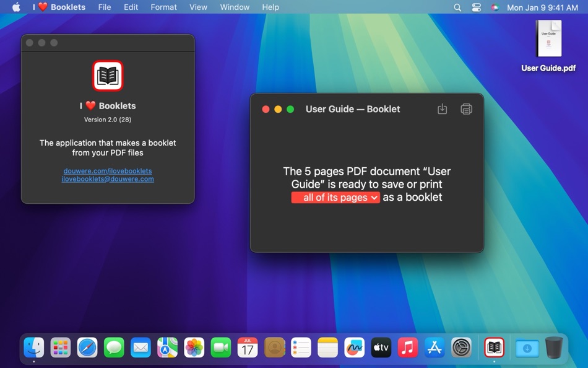Click the save booklet icon in the Booklet window
Viewport: 588px width, 368px height.
click(x=442, y=108)
